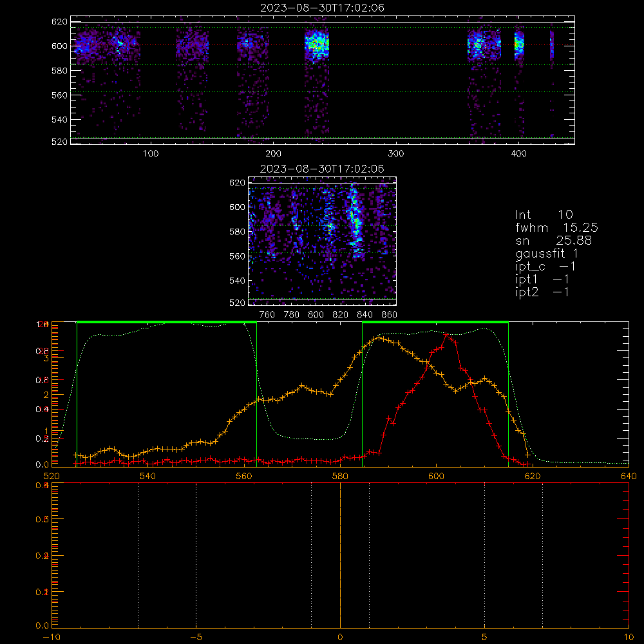Click the narrowest burst at far right of top spectrogram

[552, 45]
